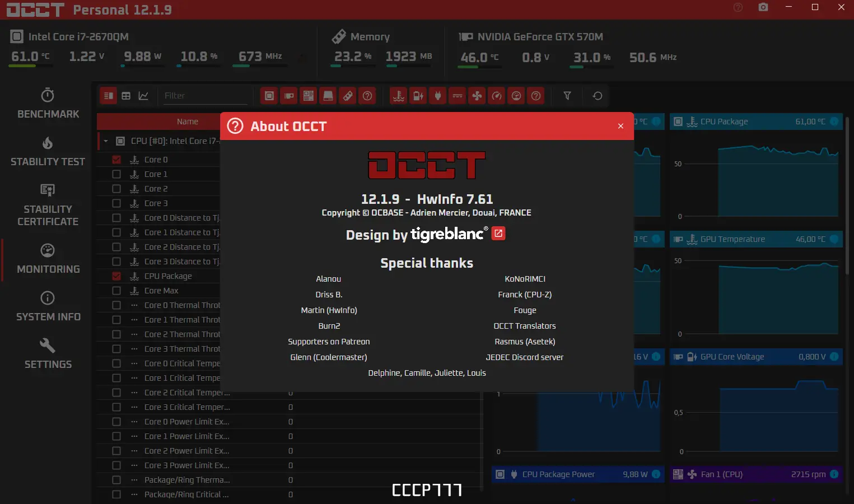Switch to the list view layout icon

tap(109, 96)
